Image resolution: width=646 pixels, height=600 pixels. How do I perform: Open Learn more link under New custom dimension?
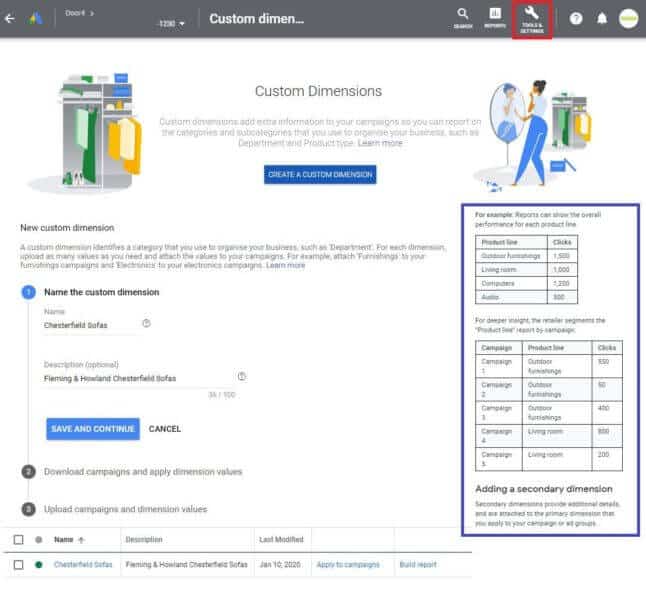[286, 265]
